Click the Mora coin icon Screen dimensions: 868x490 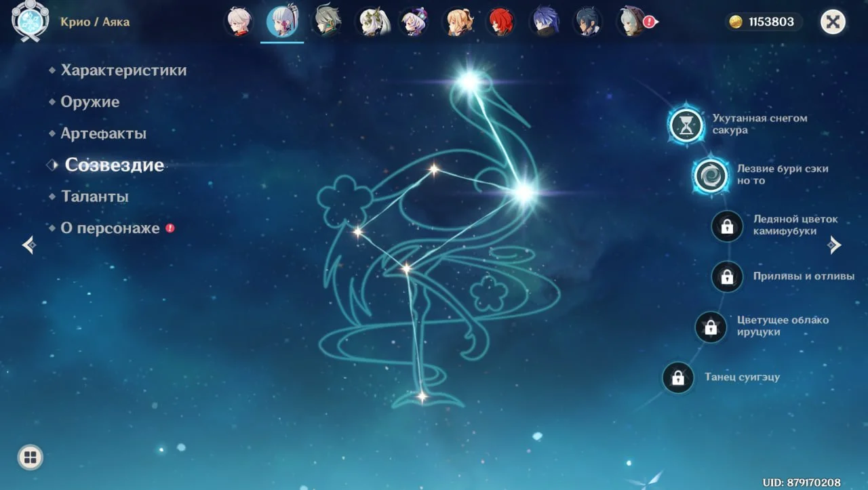click(x=735, y=22)
